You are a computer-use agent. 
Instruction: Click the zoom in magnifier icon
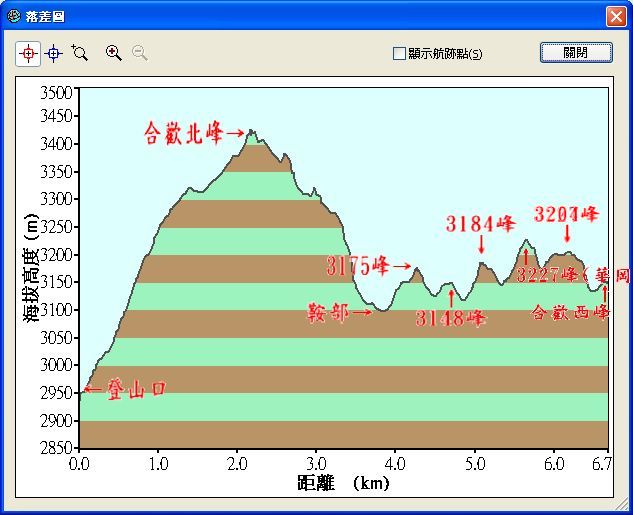tap(114, 53)
